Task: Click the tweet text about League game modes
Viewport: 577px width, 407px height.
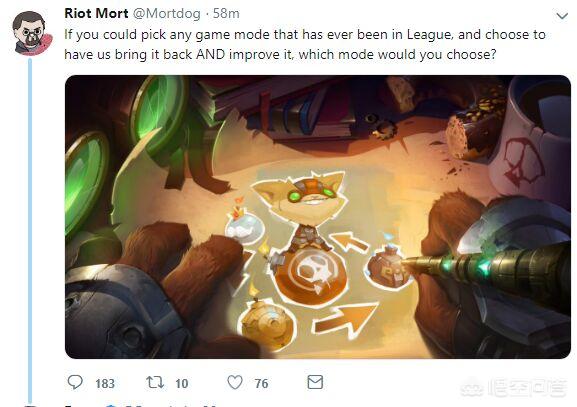Action: pos(305,45)
